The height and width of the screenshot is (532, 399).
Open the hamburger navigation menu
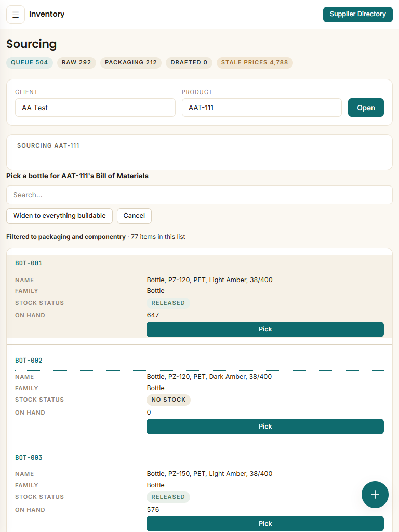[x=16, y=15]
